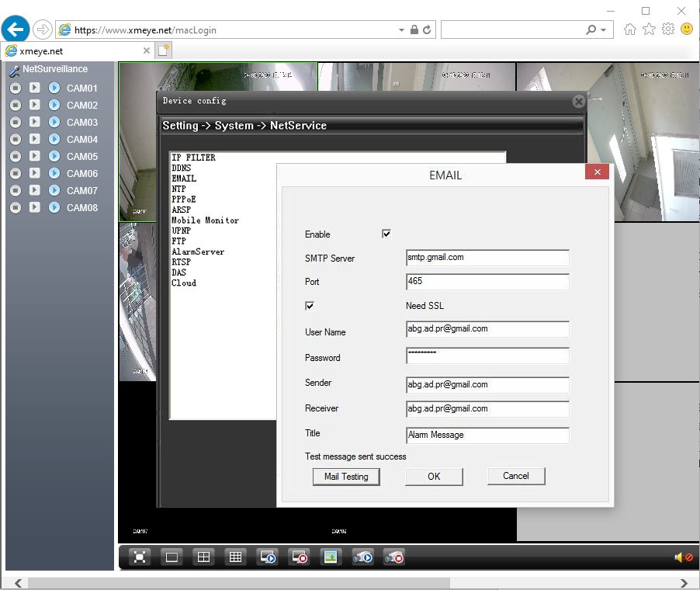Click the Port field showing 465
700x590 pixels.
coord(487,281)
